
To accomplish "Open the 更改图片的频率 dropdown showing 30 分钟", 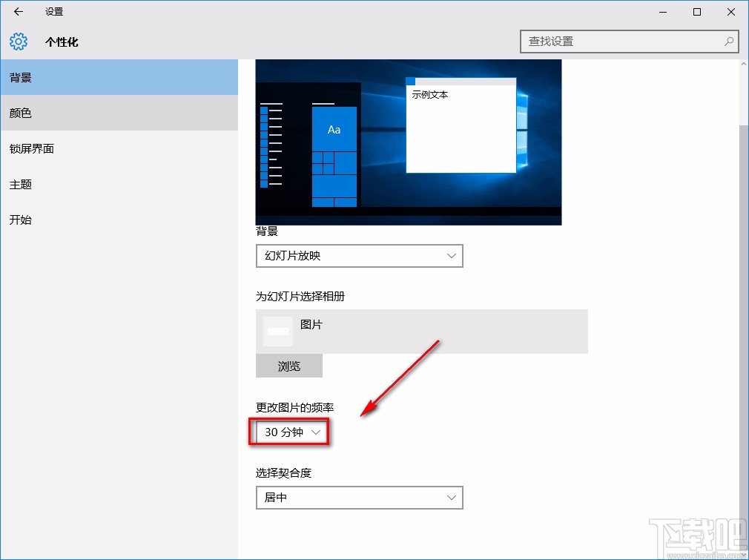I will coord(289,432).
